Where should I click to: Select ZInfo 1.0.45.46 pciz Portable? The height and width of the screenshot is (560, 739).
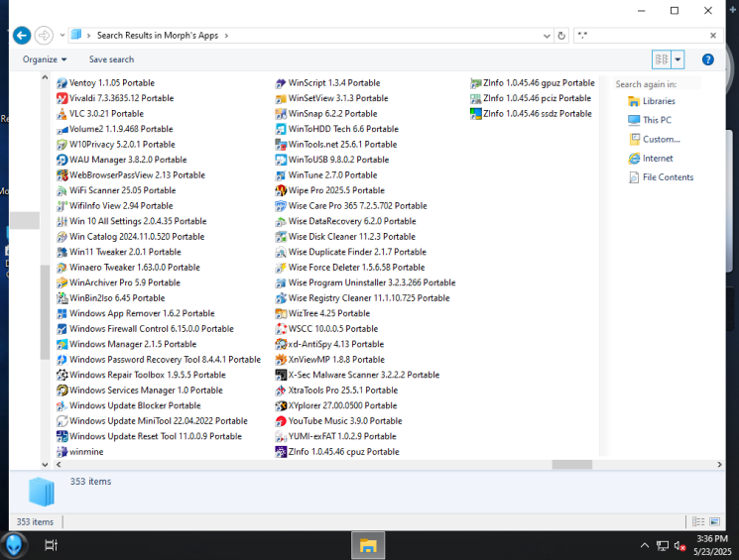[x=531, y=98]
